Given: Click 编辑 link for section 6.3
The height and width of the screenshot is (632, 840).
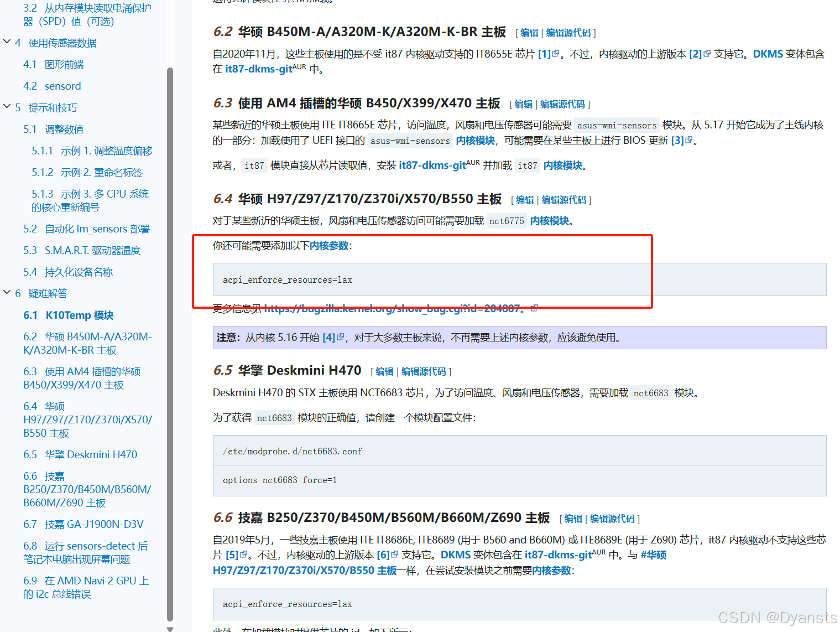Looking at the screenshot, I should pyautogui.click(x=523, y=105).
